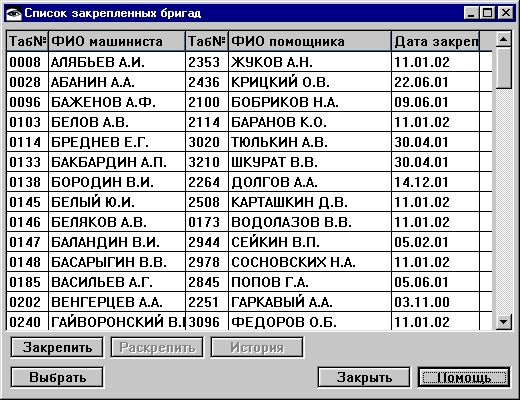Select the cell БОРОДИН В.И.

pyautogui.click(x=117, y=182)
